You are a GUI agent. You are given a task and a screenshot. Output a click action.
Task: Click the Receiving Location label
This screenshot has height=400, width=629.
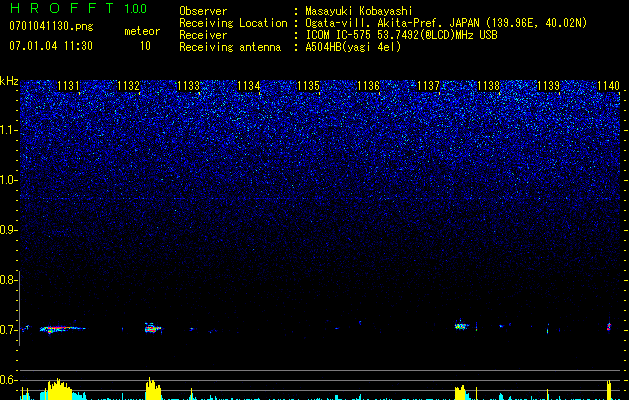click(233, 23)
